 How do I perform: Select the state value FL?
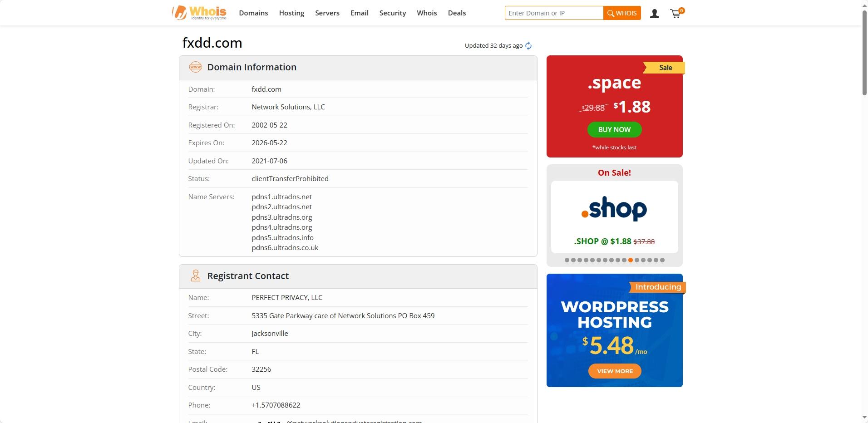pos(255,352)
